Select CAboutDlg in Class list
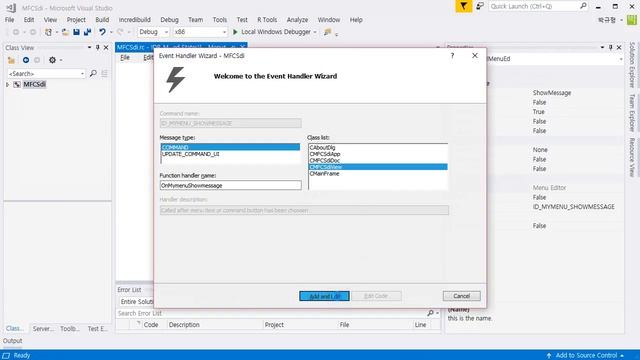The height and width of the screenshot is (360, 640). (x=378, y=147)
